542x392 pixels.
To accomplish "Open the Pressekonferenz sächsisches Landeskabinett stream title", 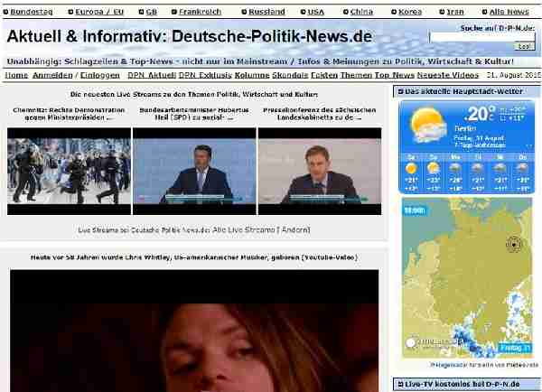I will click(x=320, y=114).
